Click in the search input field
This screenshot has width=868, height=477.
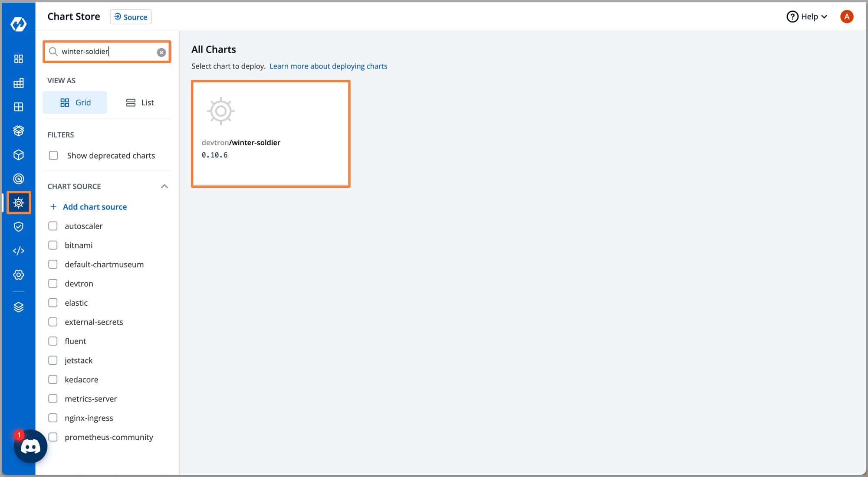coord(107,51)
